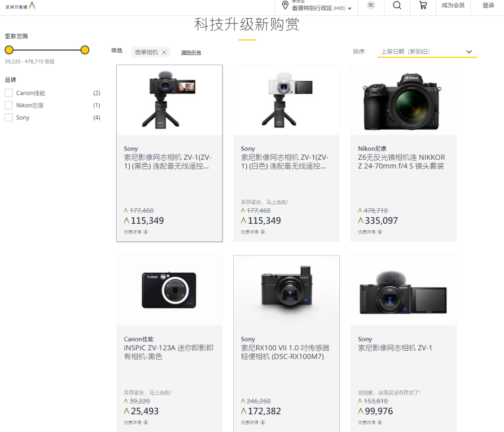Tick the Sony brand checkbox

pos(9,117)
